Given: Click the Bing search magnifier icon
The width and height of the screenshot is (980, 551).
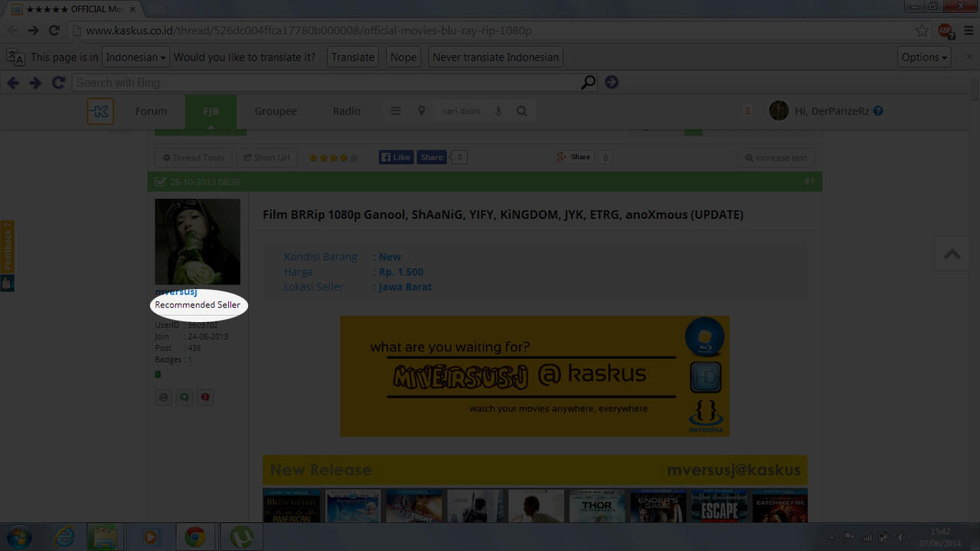Looking at the screenshot, I should tap(588, 83).
